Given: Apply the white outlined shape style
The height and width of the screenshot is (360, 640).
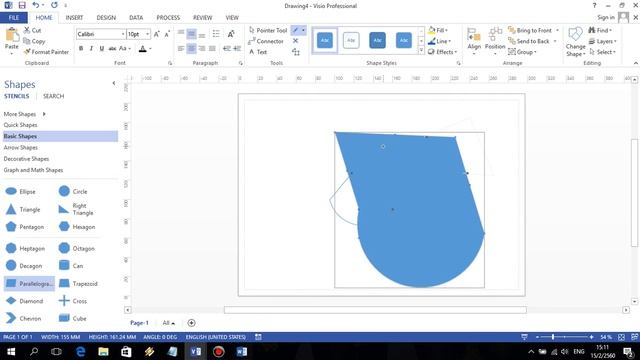Looking at the screenshot, I should coord(351,40).
